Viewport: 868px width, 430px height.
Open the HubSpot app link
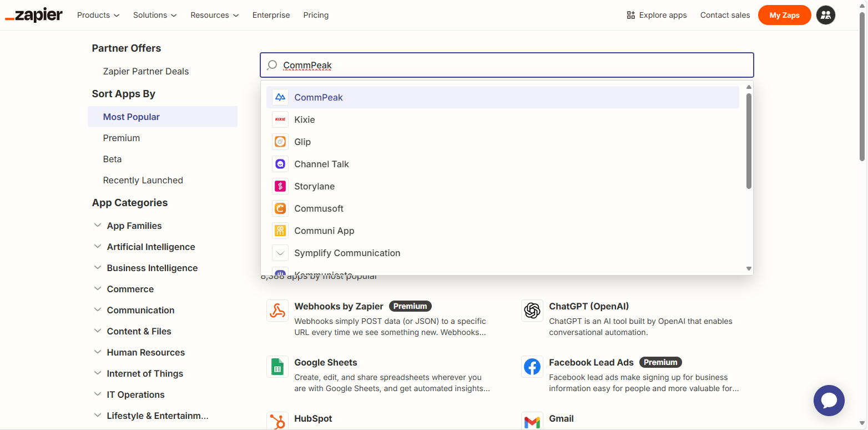(314, 418)
